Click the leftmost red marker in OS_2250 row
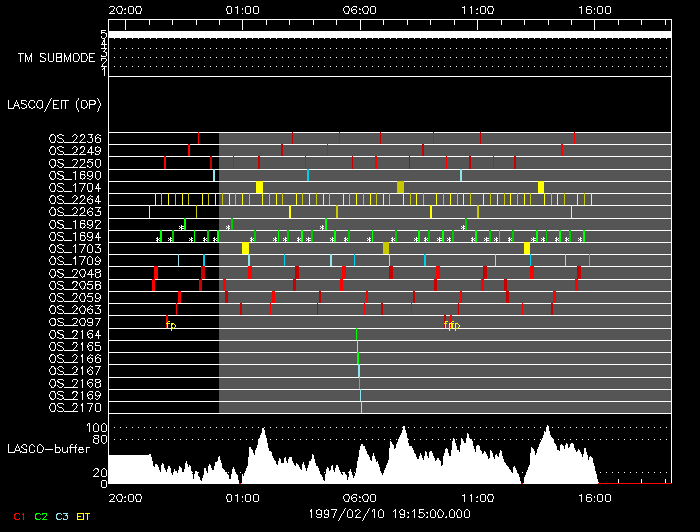Viewport: 700px width, 532px height. tap(165, 162)
